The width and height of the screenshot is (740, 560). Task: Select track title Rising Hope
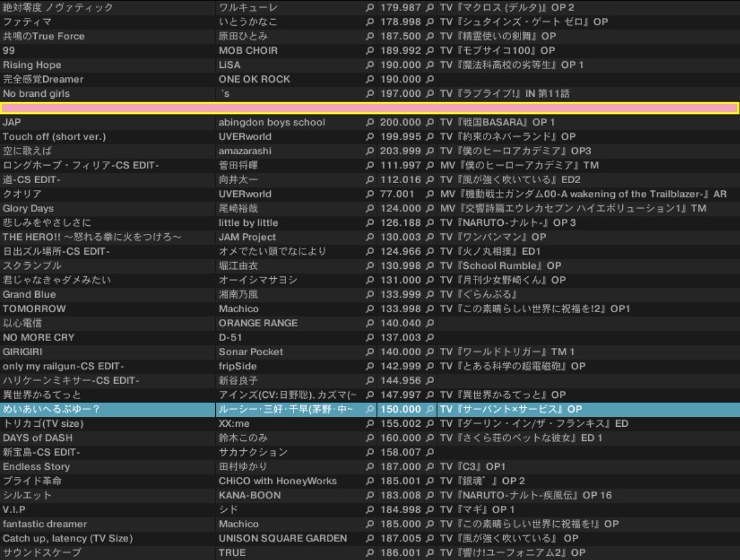point(32,65)
